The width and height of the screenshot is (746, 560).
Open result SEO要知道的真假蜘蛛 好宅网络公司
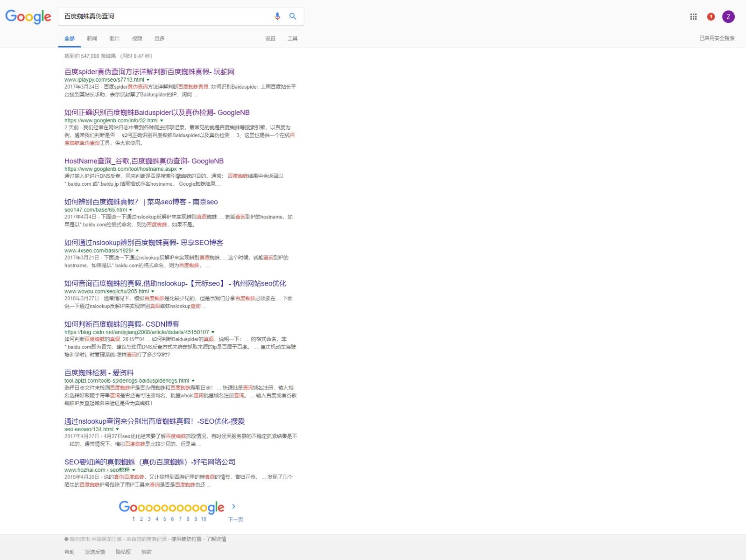point(150,462)
